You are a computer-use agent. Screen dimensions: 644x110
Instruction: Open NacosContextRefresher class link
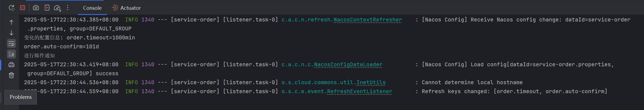(x=368, y=20)
